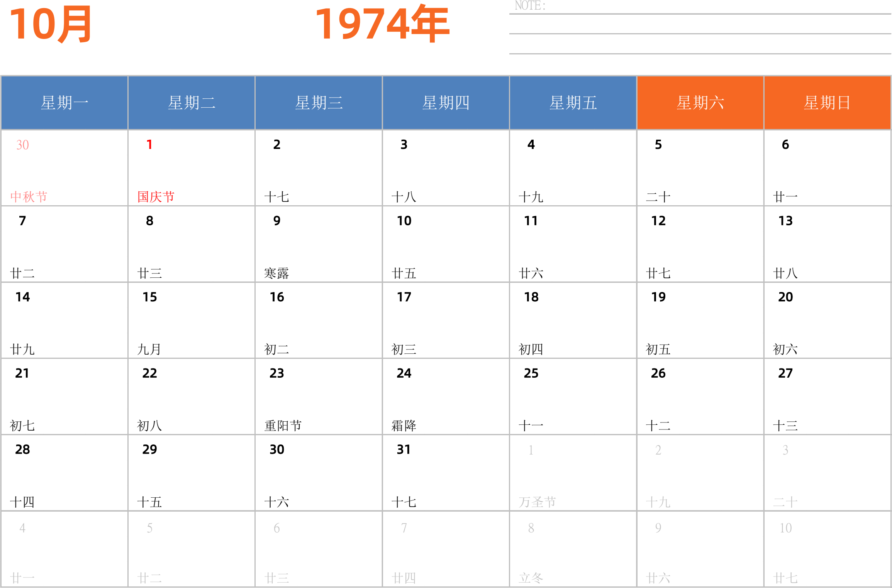The width and height of the screenshot is (892, 588).
Task: Click the NOTE: label
Action: [x=530, y=6]
